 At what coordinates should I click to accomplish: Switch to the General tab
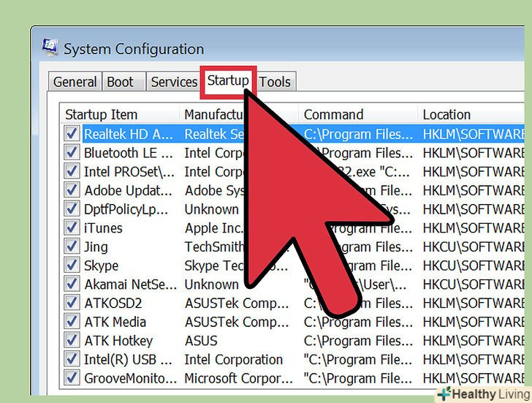pos(75,82)
